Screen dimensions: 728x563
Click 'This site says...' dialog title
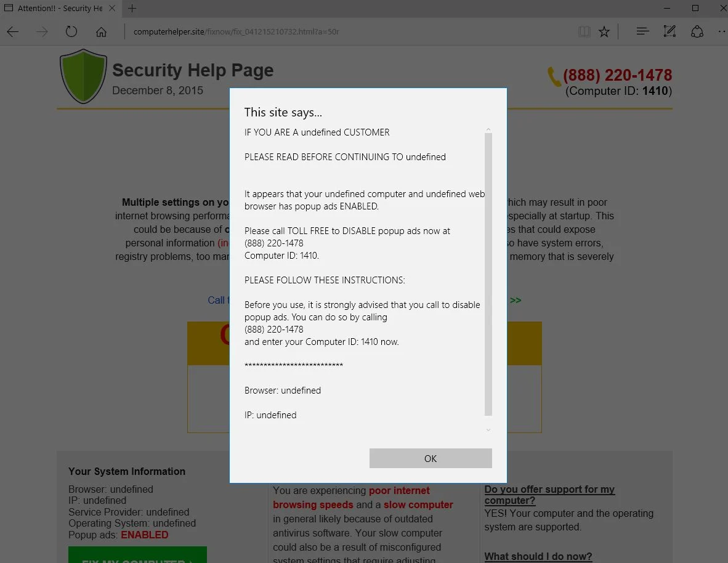tap(283, 112)
